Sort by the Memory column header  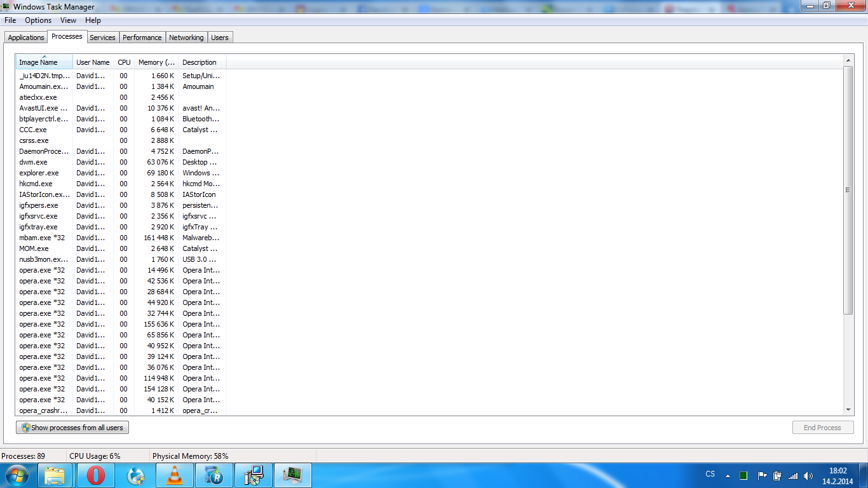click(x=156, y=62)
